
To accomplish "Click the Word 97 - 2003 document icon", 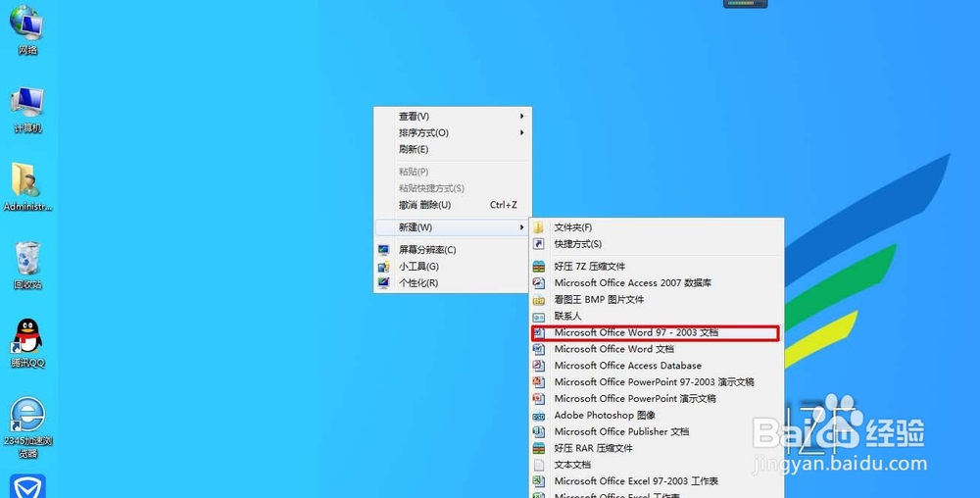I will pyautogui.click(x=538, y=332).
